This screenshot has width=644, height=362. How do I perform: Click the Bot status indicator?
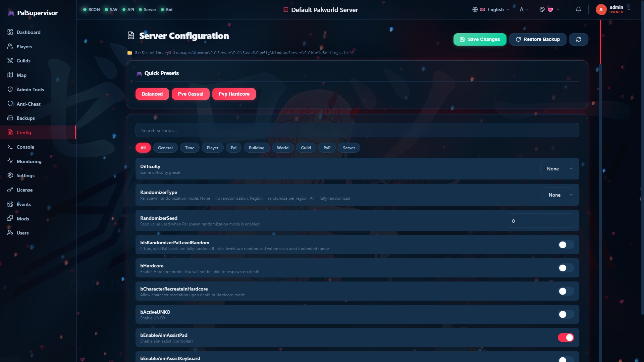point(167,10)
